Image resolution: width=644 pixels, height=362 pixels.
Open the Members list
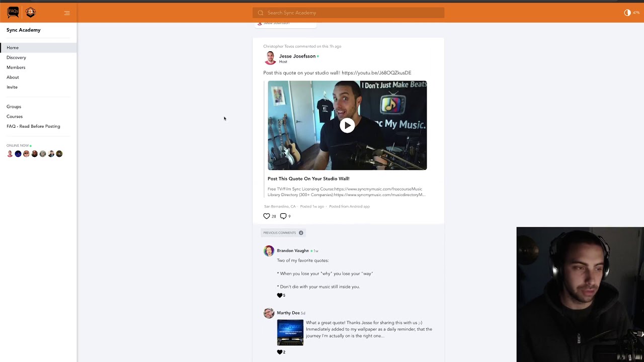coord(16,67)
